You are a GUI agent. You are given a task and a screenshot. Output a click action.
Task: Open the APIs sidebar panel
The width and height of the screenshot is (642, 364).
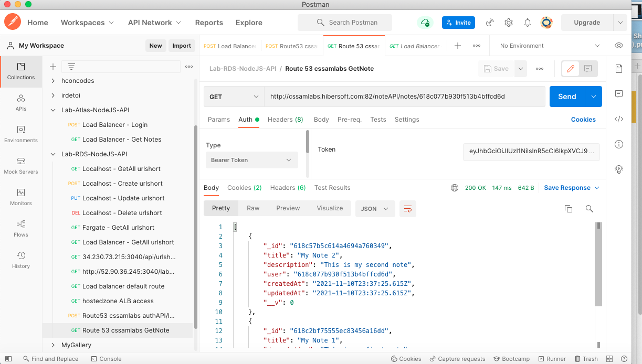click(21, 103)
